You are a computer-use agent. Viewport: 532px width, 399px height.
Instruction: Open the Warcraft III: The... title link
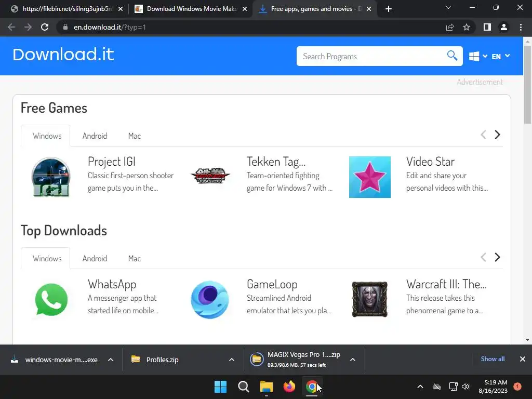click(446, 284)
